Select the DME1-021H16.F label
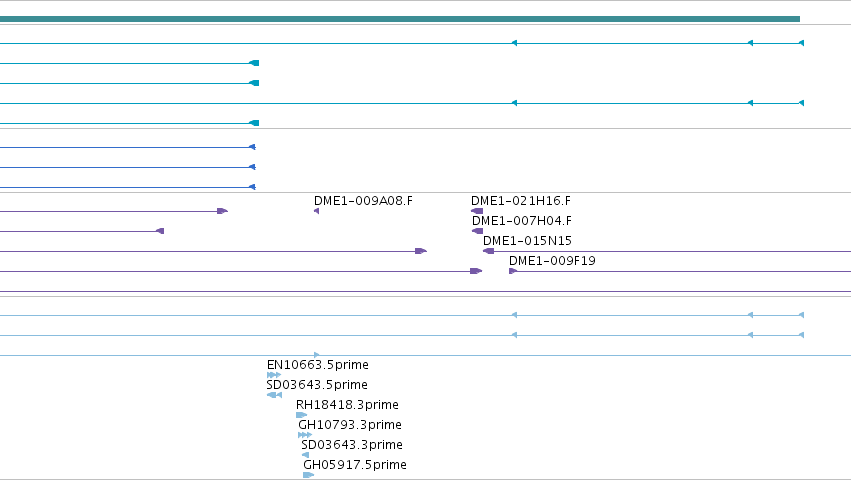 point(520,201)
